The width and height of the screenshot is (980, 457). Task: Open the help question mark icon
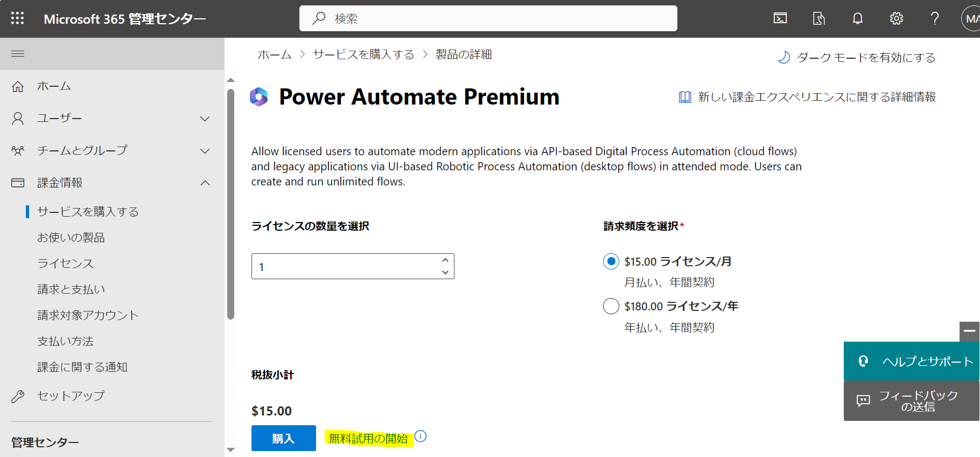[x=935, y=18]
